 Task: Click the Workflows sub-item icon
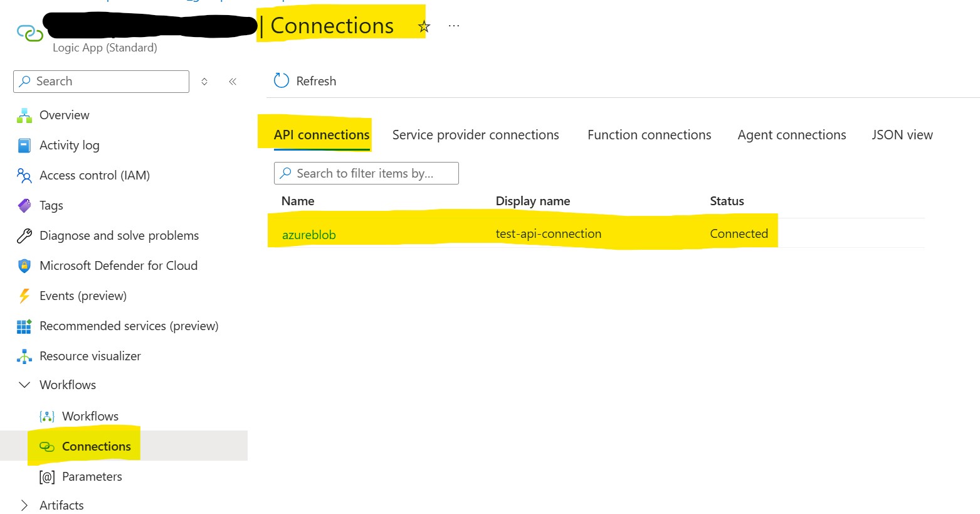pos(47,416)
